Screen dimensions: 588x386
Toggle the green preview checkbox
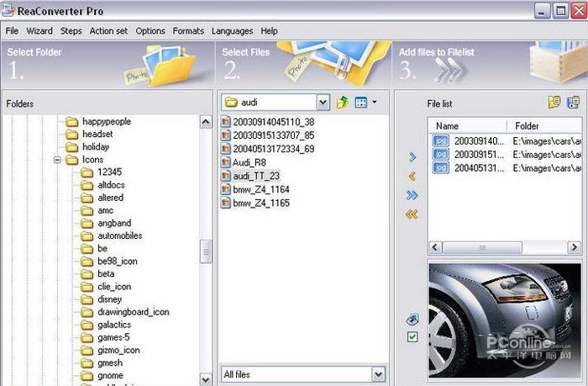(x=412, y=337)
